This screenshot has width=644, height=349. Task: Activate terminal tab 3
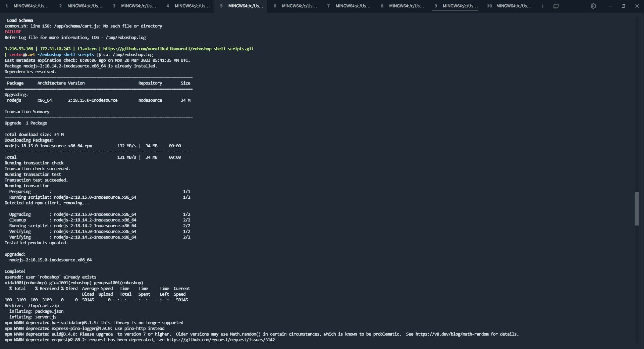pos(134,6)
